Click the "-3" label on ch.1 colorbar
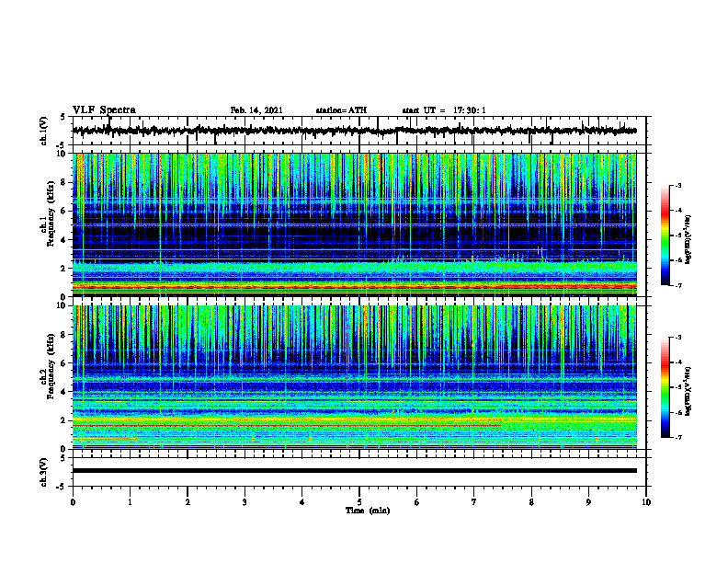This screenshot has width=728, height=563. [678, 186]
